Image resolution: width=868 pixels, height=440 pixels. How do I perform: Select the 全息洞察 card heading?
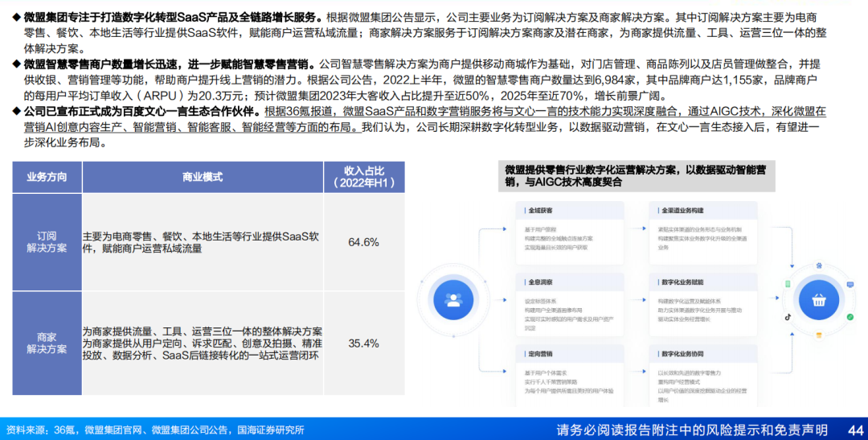coord(540,282)
